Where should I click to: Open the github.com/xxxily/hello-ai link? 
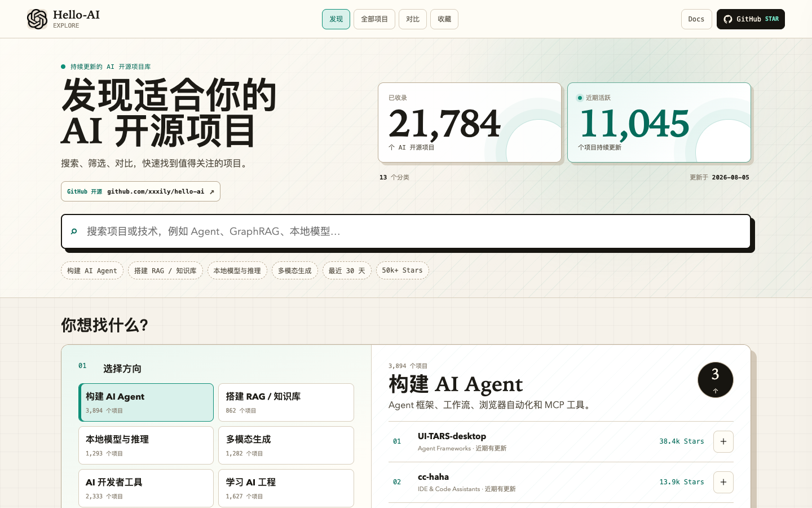pos(140,191)
